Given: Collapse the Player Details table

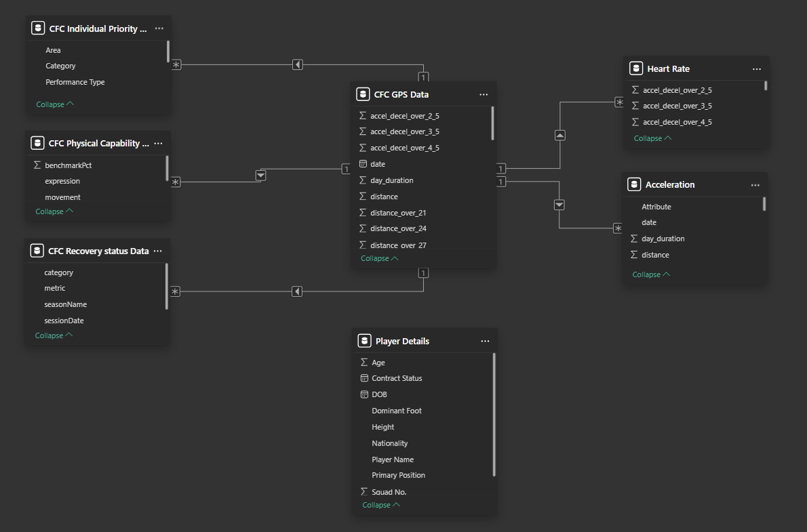Looking at the screenshot, I should pyautogui.click(x=381, y=506).
